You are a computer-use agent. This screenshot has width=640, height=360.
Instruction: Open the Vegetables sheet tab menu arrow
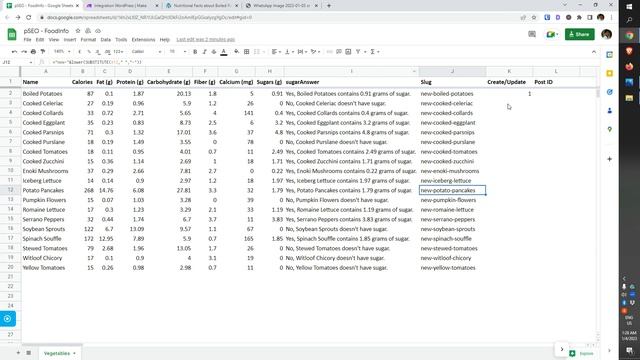click(74, 353)
